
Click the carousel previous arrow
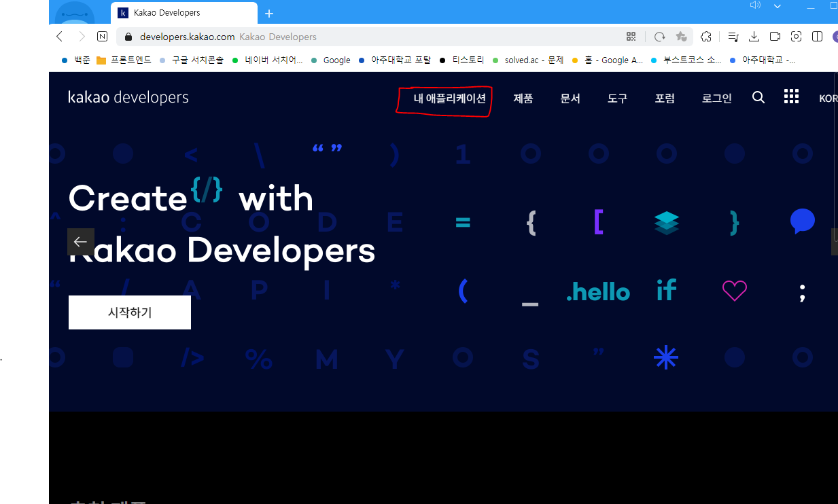point(81,242)
